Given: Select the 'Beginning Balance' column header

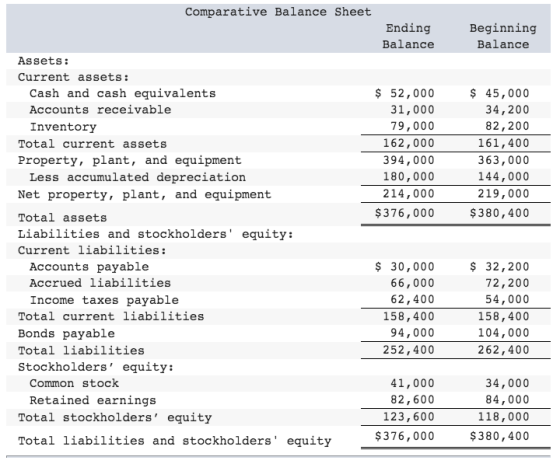Looking at the screenshot, I should tap(503, 36).
